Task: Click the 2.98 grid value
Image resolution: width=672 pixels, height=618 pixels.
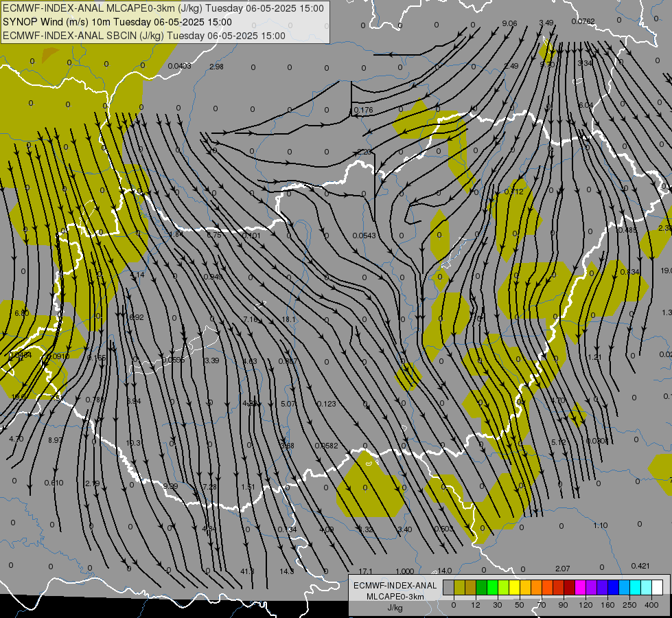Action: (216, 67)
